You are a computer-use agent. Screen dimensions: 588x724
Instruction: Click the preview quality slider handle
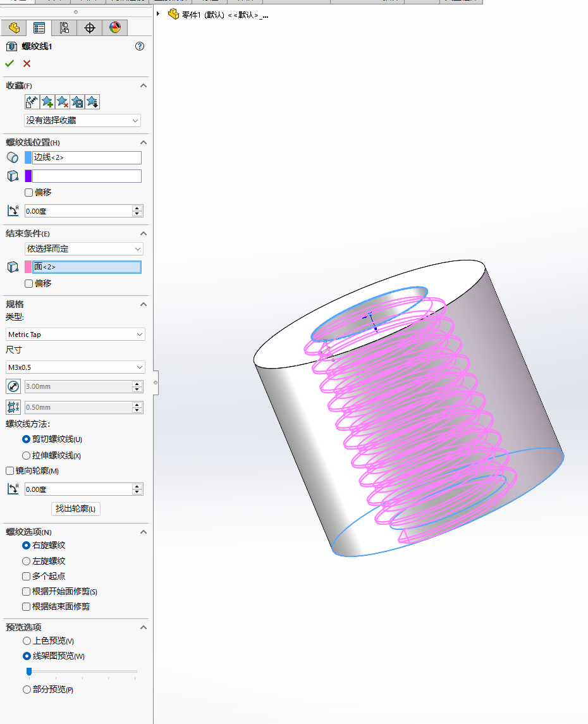click(x=29, y=672)
